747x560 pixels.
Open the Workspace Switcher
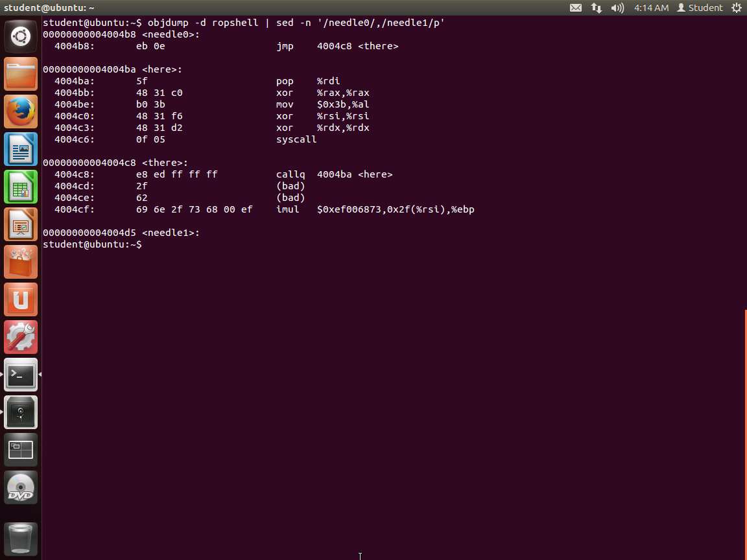click(x=21, y=450)
